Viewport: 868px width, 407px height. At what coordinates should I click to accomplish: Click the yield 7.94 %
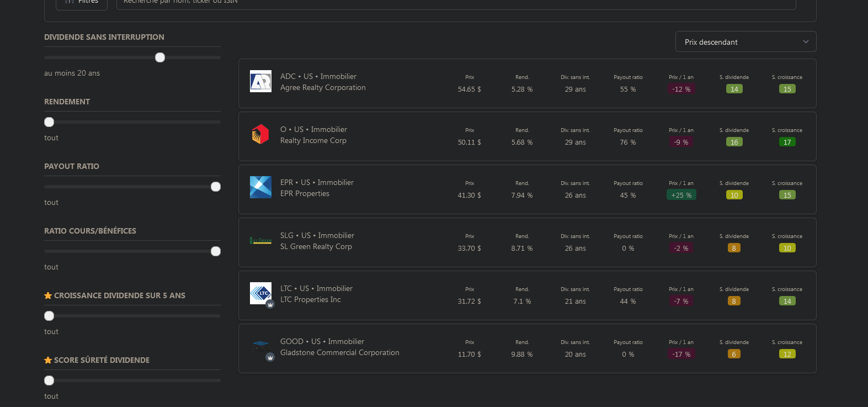point(522,195)
